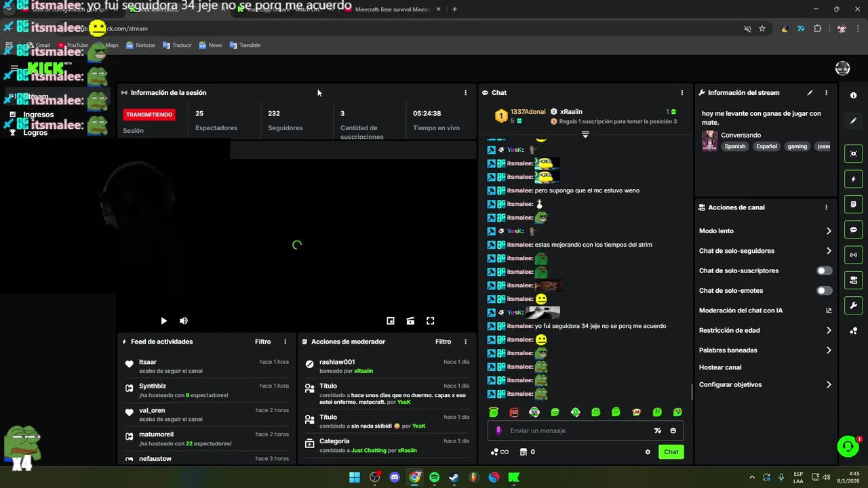The height and width of the screenshot is (488, 868).
Task: Click Hostear canal option
Action: click(720, 367)
